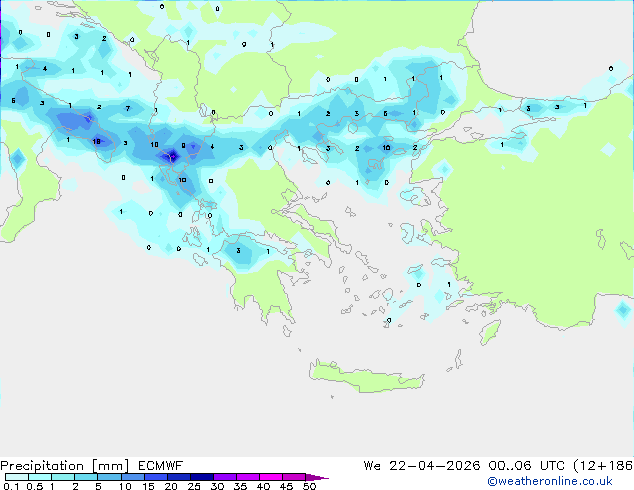Screen dimensions: 634x490
Task: Click the '7' precipitation value on the map
Action: [x=128, y=108]
